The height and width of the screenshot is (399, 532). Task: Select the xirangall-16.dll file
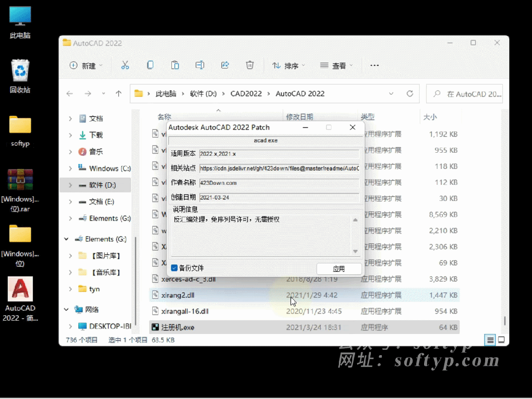coord(304,311)
